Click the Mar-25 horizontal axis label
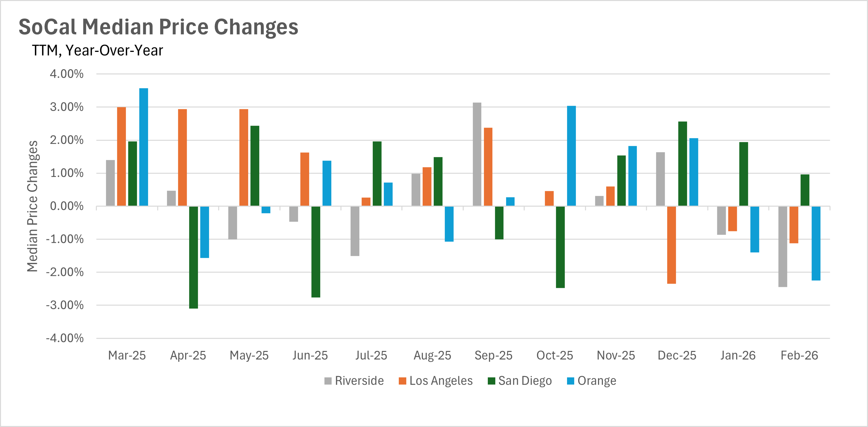The height and width of the screenshot is (427, 868). 127,356
